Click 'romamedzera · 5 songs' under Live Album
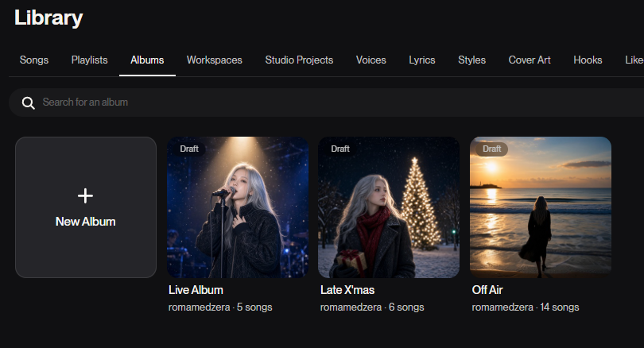Image resolution: width=644 pixels, height=348 pixels. (x=220, y=307)
